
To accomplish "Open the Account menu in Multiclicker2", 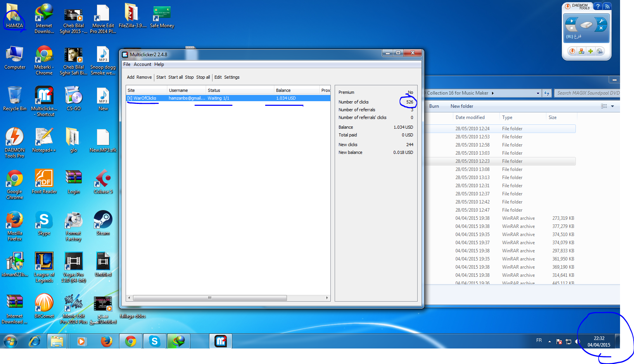I will 142,64.
